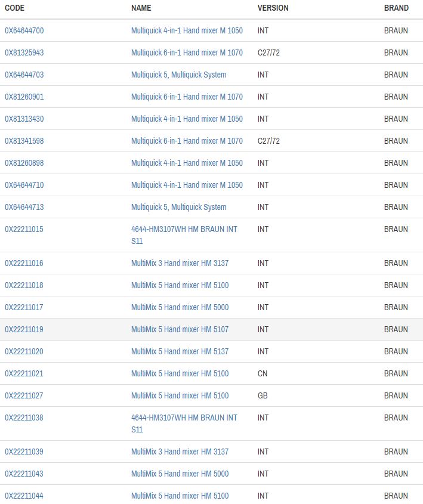The image size is (423, 504).
Task: Click Multiquick 5, Multiquick System for 0X64644703
Action: pos(178,75)
